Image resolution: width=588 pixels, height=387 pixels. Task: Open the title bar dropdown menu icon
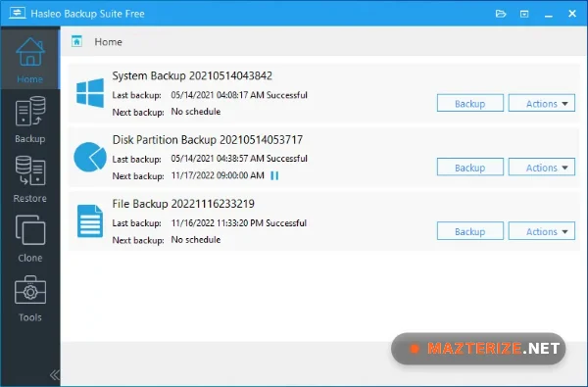524,15
